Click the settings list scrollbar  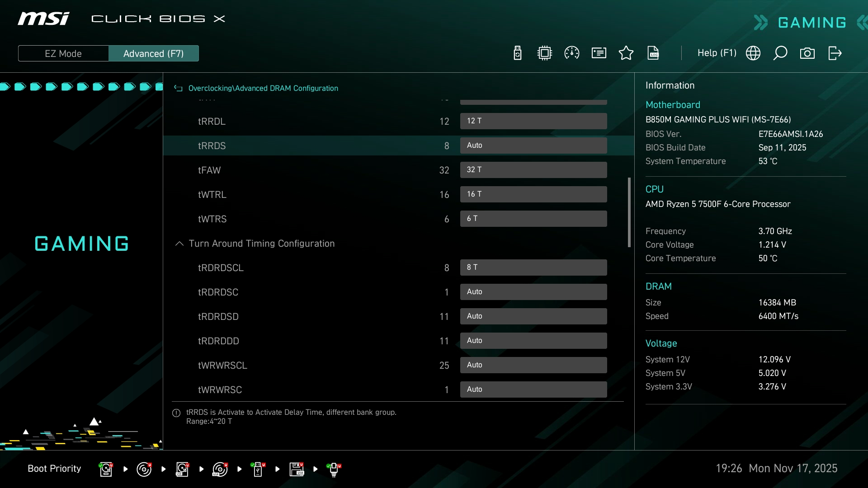(x=629, y=212)
